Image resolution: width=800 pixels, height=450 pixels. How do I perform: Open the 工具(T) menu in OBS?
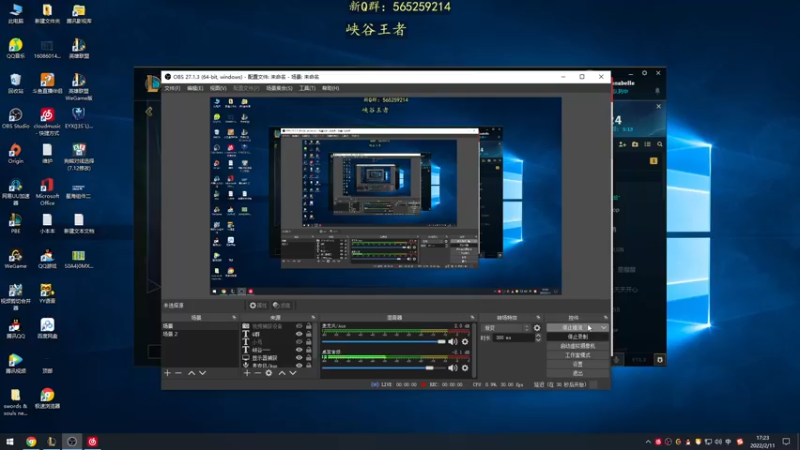point(307,88)
